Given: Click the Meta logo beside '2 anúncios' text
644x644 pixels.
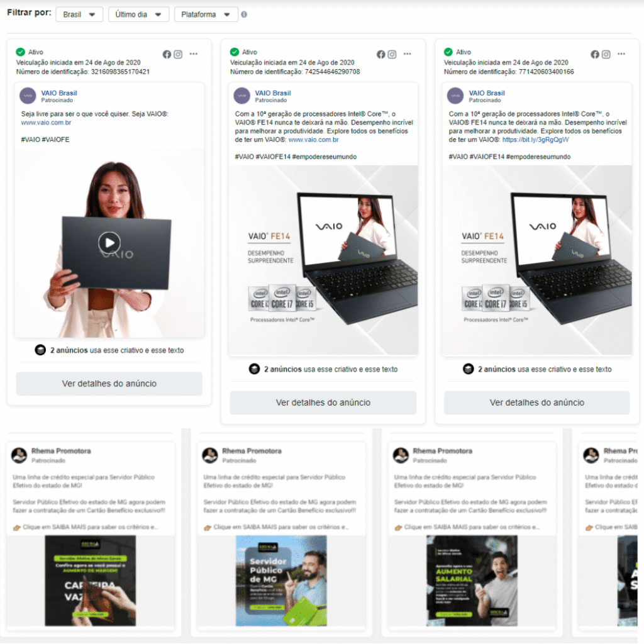Looking at the screenshot, I should click(x=40, y=352).
